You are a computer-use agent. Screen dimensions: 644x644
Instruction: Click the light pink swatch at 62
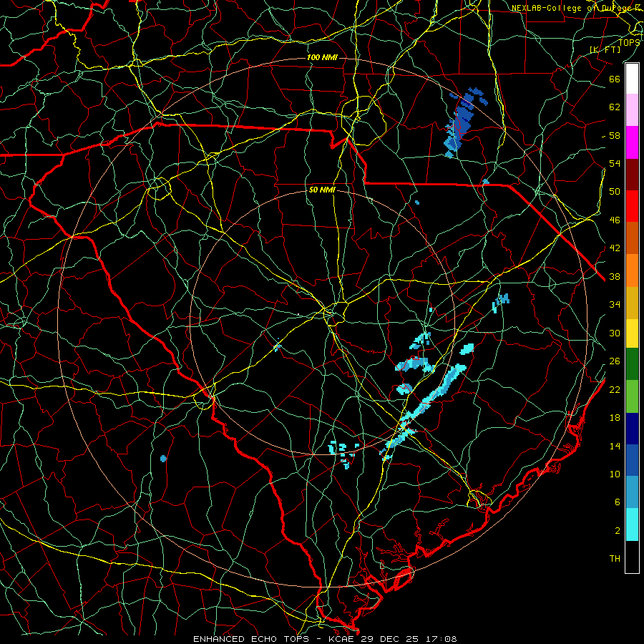[632, 109]
